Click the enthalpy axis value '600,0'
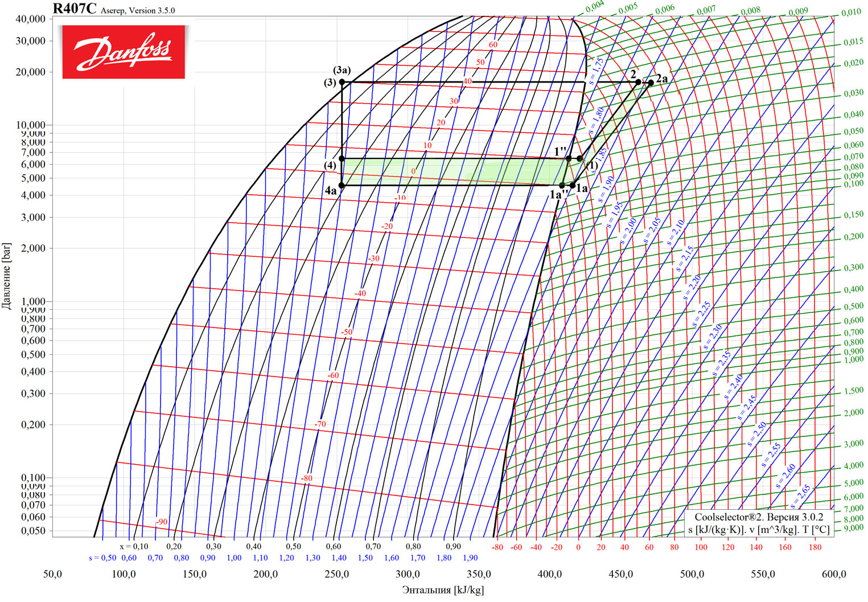The image size is (868, 602). [x=834, y=574]
